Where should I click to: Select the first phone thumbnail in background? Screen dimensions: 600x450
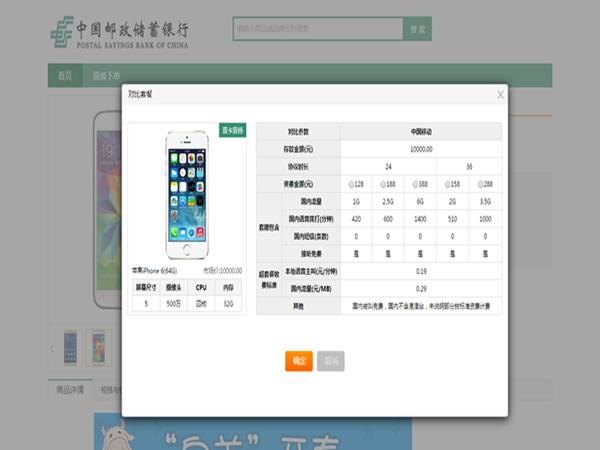tap(70, 347)
